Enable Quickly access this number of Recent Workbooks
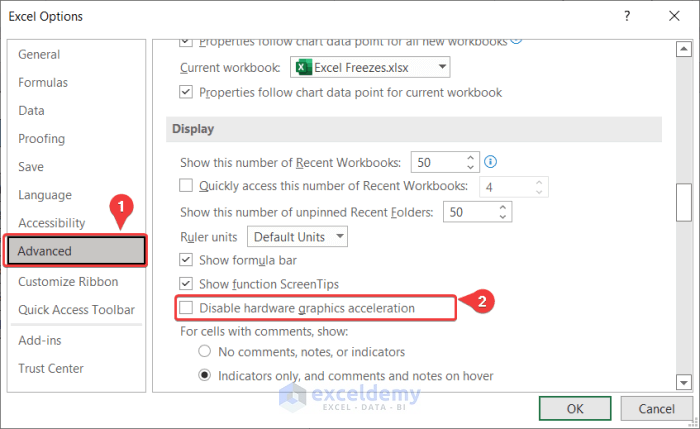700x429 pixels. coord(186,185)
